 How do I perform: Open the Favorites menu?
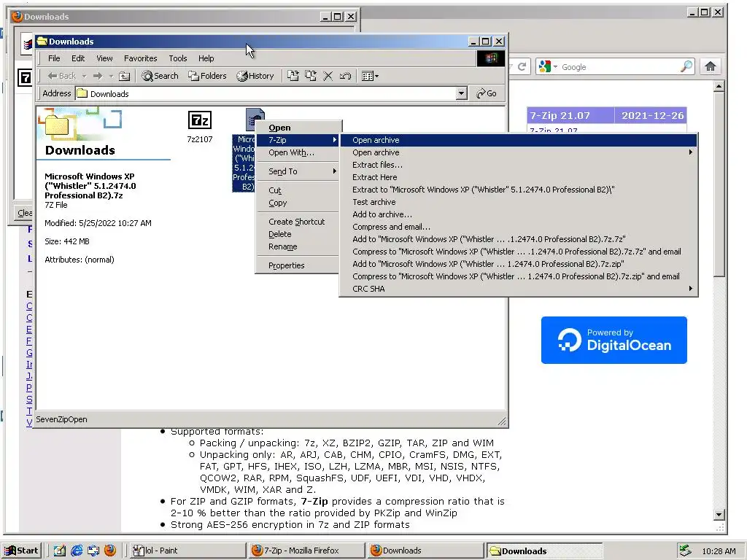[141, 58]
